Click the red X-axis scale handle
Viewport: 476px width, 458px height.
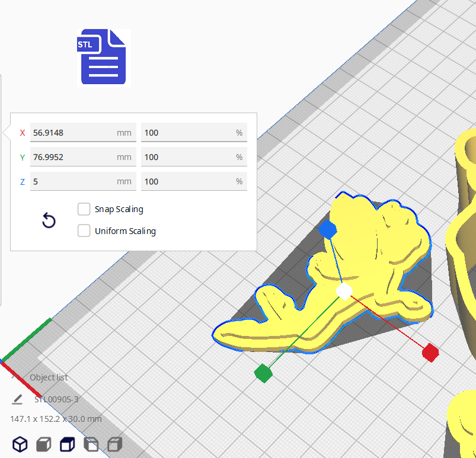pyautogui.click(x=430, y=353)
